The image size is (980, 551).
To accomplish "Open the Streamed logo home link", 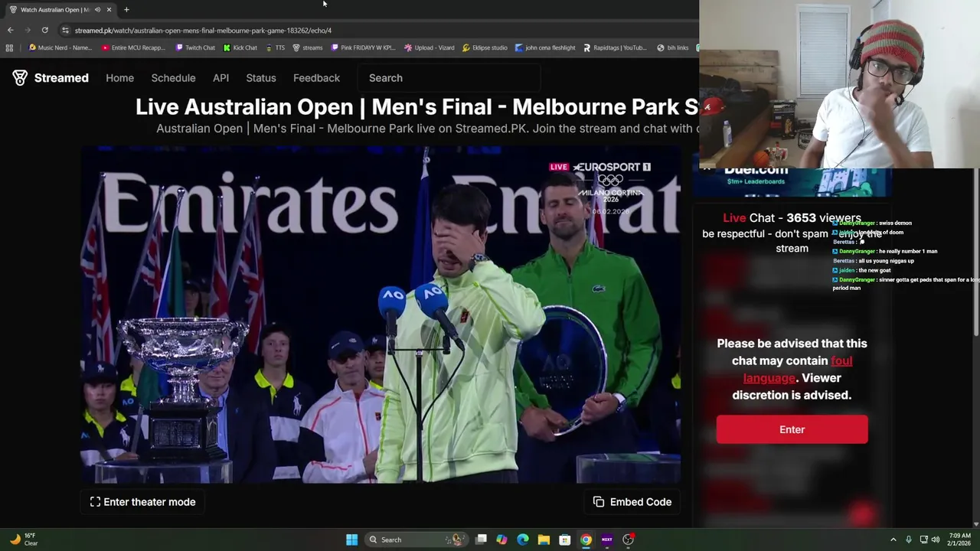I will 51,78.
